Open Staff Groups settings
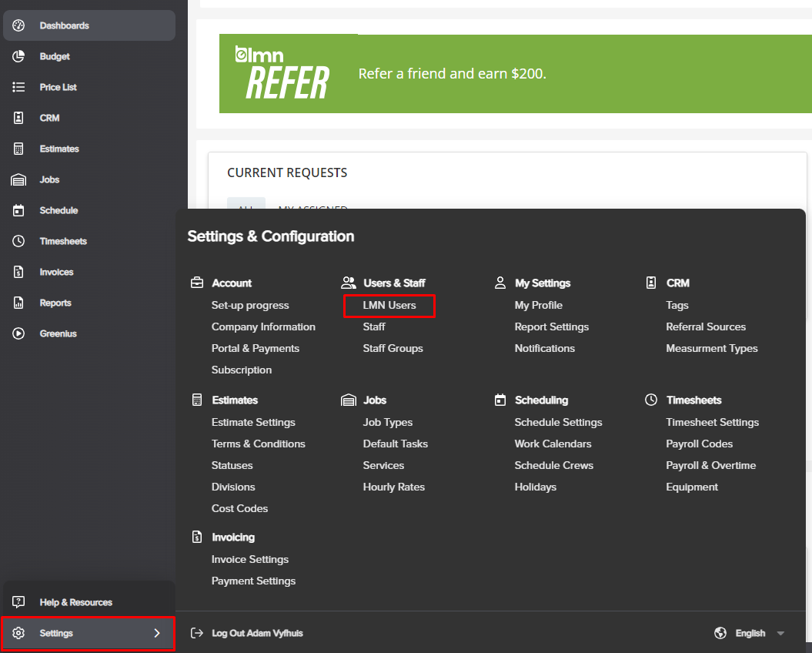Screen dimensions: 812x653 [393, 348]
